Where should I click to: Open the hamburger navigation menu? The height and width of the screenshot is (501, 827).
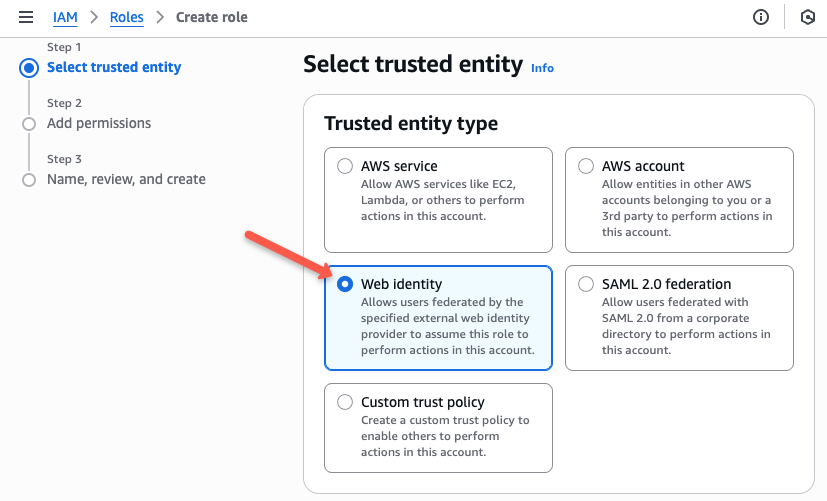pos(26,17)
